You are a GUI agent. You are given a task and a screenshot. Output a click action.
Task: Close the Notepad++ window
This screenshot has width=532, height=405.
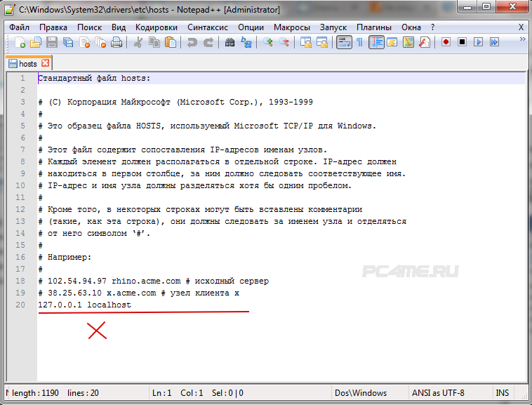[512, 7]
